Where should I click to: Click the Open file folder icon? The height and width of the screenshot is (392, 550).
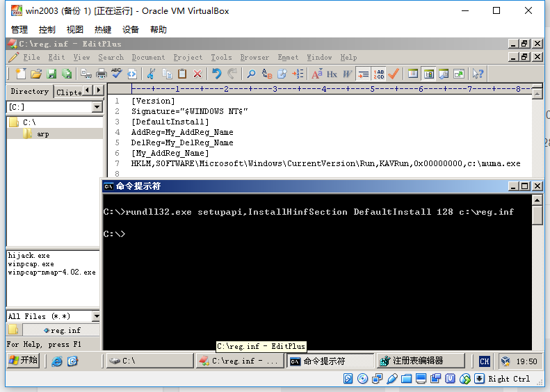(36, 74)
